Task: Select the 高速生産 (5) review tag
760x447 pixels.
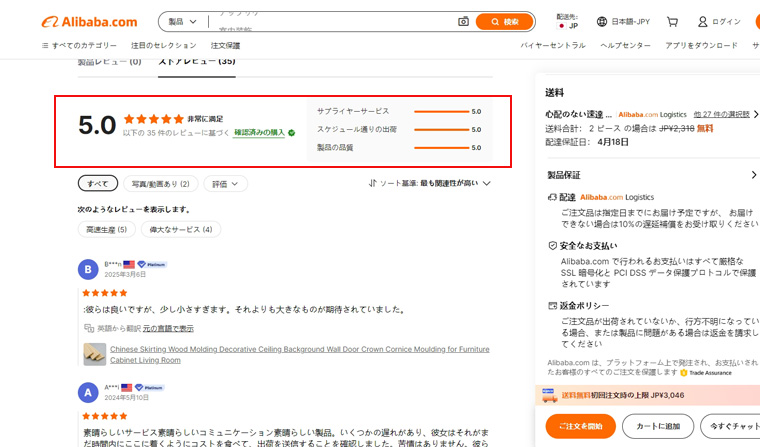Action: coord(107,229)
